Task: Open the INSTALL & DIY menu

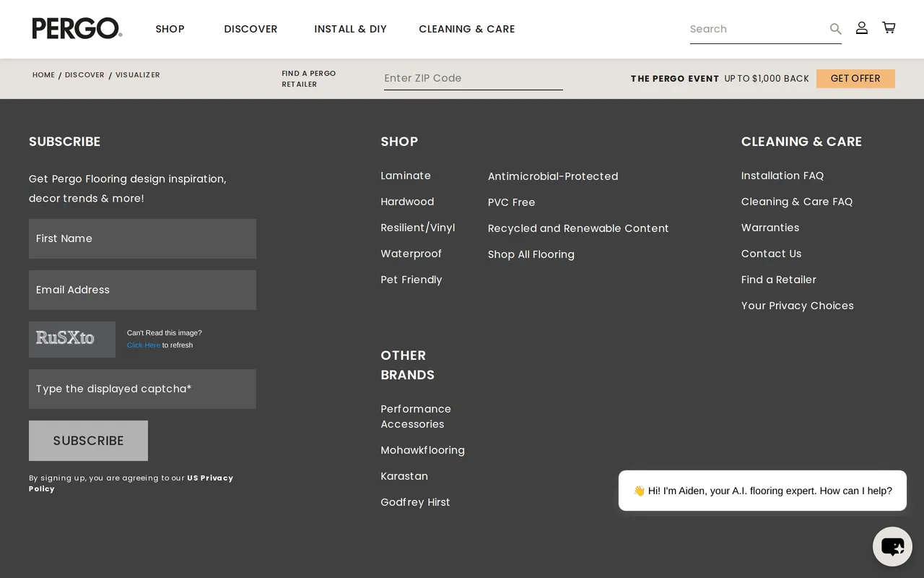Action: [x=350, y=29]
